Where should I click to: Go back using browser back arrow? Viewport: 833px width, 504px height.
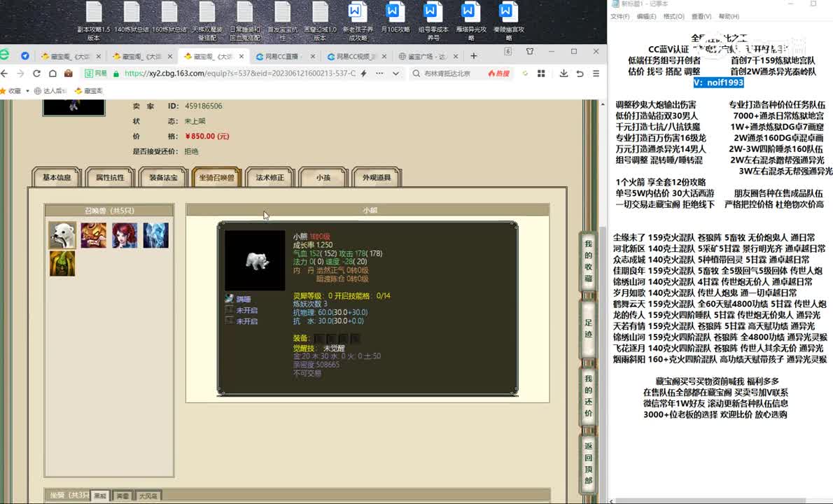pyautogui.click(x=5, y=73)
